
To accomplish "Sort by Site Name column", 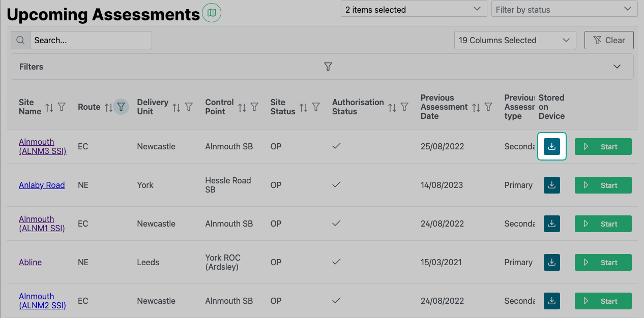I will [x=49, y=107].
